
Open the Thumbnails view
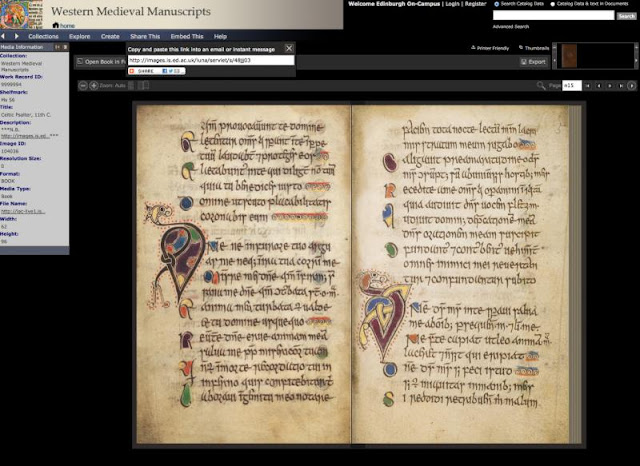pyautogui.click(x=534, y=48)
